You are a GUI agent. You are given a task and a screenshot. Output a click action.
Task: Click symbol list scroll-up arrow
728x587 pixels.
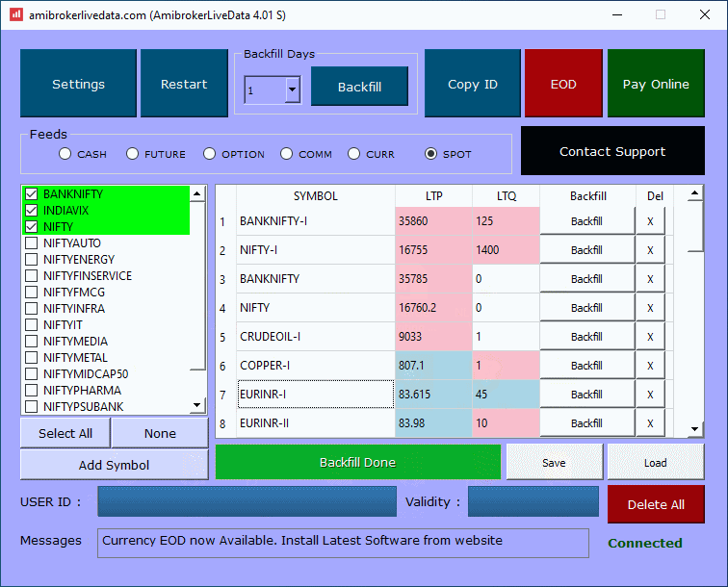197,193
